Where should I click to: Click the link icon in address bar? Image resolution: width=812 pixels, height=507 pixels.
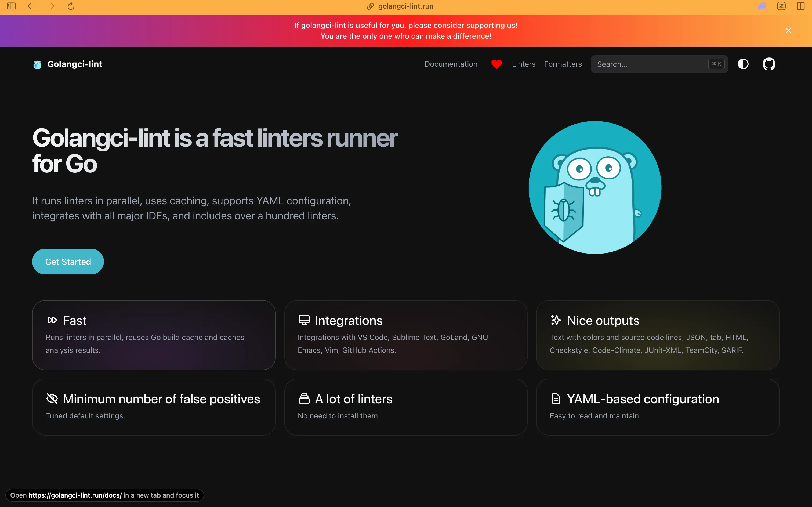pyautogui.click(x=370, y=6)
